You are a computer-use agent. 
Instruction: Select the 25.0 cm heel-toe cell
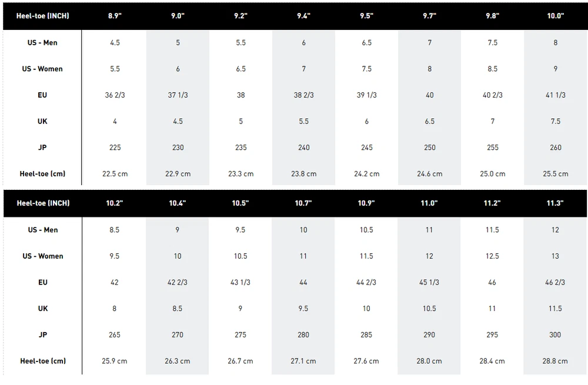pos(492,174)
